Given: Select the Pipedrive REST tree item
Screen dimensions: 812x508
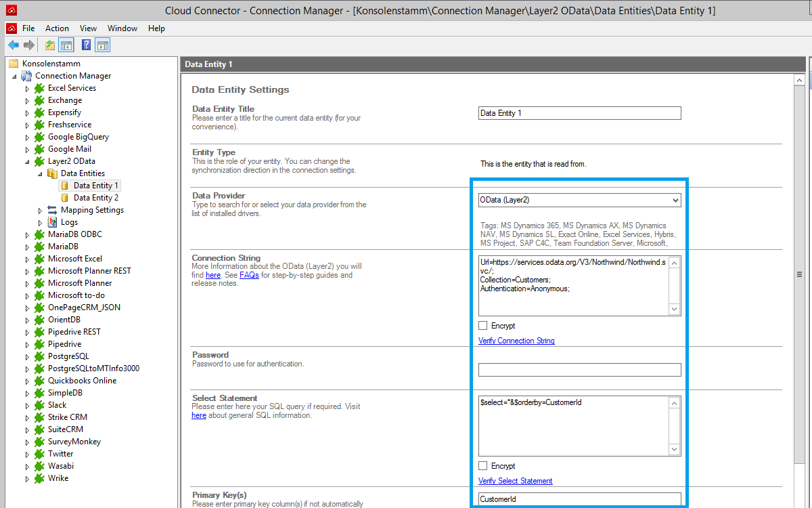Looking at the screenshot, I should pyautogui.click(x=74, y=332).
